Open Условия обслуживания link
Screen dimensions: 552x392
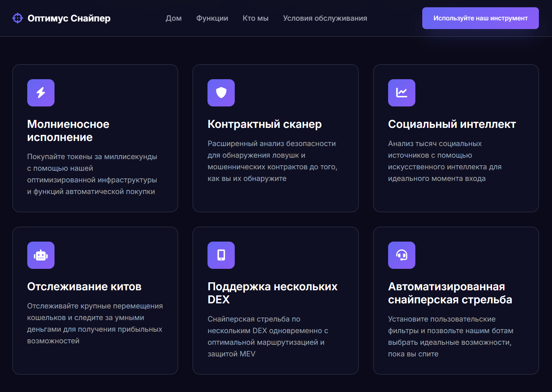tap(325, 18)
